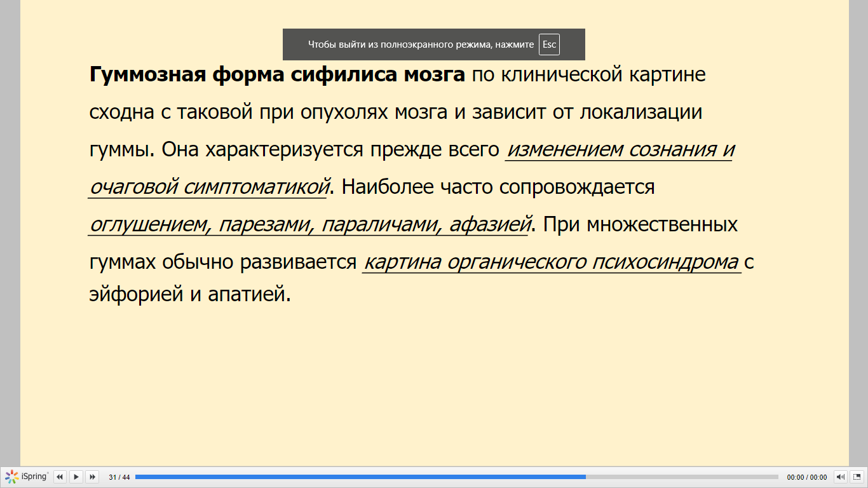Play the presentation
This screenshot has width=868, height=488.
pos(76,477)
